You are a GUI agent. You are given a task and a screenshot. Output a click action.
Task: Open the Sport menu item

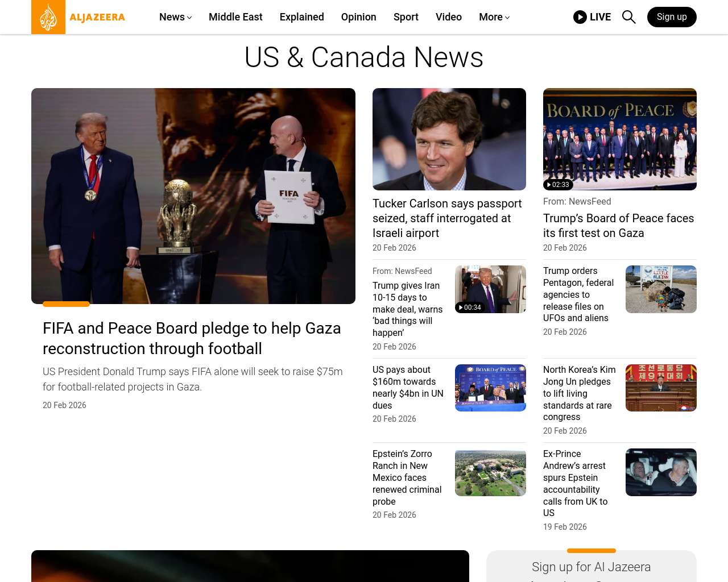[406, 17]
